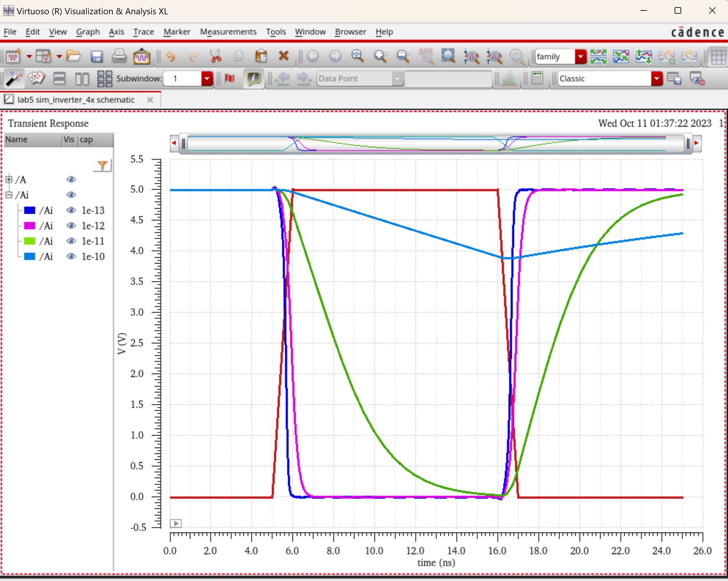728x581 pixels.
Task: Click the orange X delete icon
Action: [284, 56]
